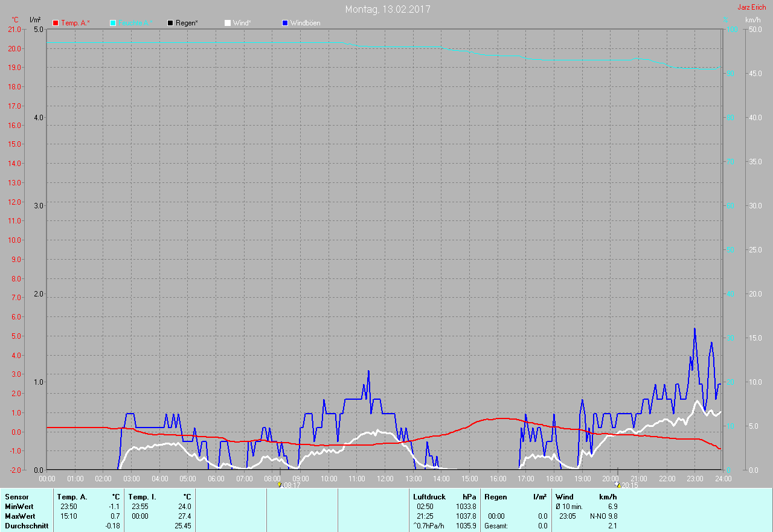Select the red "Temp. A.*" legend label

(x=75, y=23)
